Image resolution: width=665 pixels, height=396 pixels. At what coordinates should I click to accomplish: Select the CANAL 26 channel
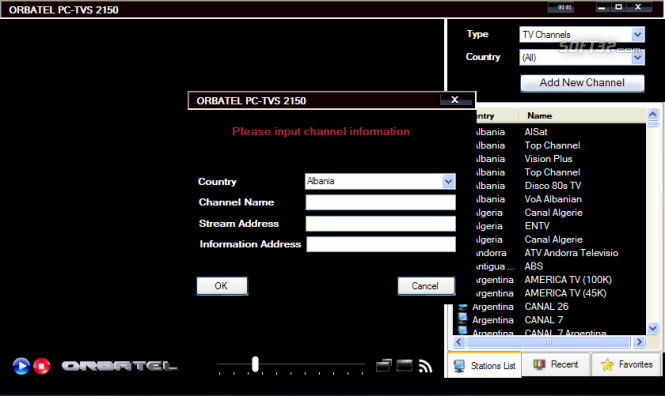click(x=546, y=307)
